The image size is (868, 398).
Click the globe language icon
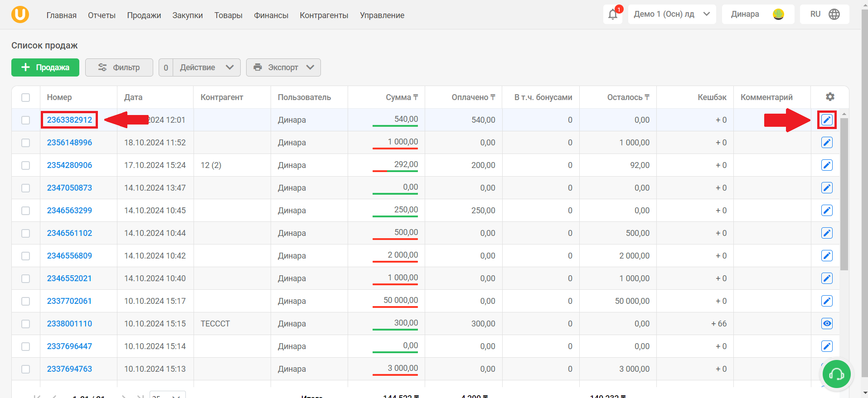834,14
